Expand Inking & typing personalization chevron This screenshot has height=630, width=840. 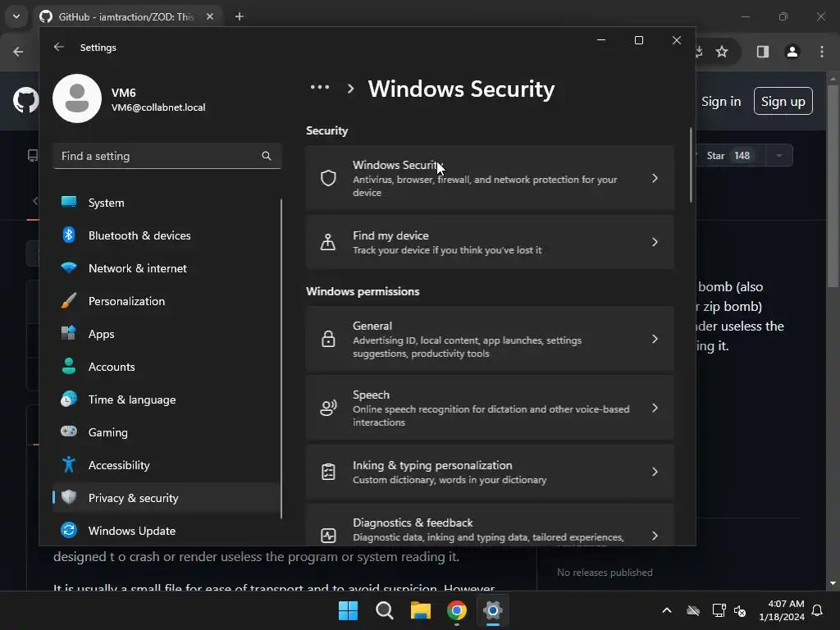click(655, 472)
